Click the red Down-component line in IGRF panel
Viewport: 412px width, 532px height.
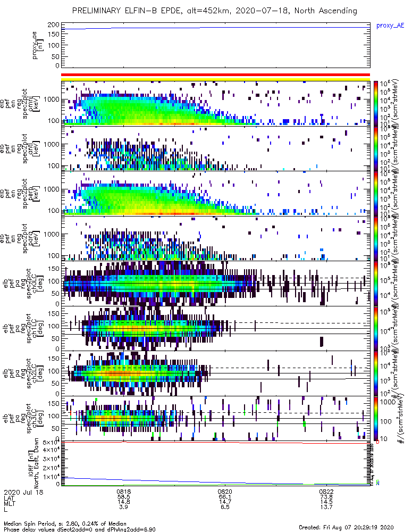216,443
